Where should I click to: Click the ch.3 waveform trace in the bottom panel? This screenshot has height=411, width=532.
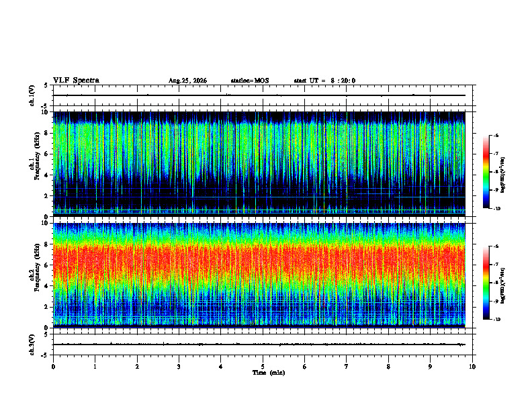coord(259,345)
